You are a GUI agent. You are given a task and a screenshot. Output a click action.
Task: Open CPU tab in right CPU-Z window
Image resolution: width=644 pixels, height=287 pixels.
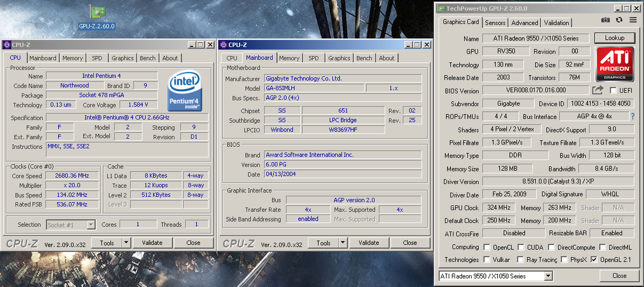tap(232, 58)
